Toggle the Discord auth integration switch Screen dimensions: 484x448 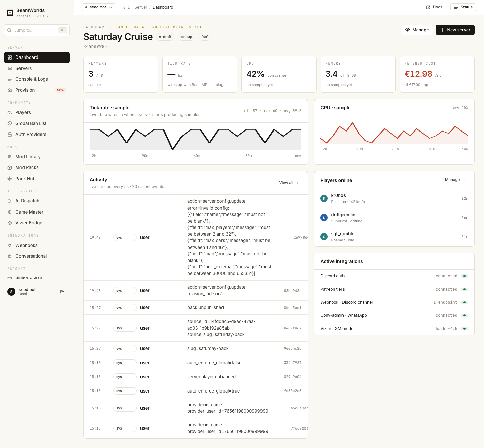point(465,276)
